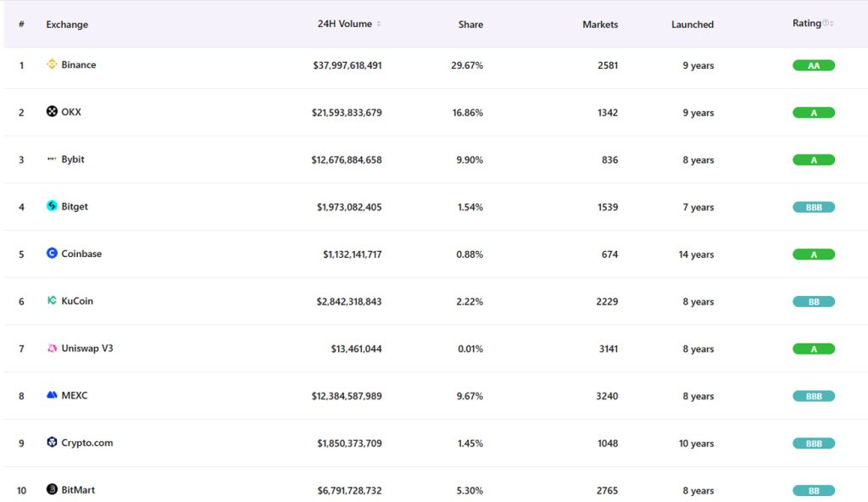Open the Binance exchange link

(x=79, y=64)
